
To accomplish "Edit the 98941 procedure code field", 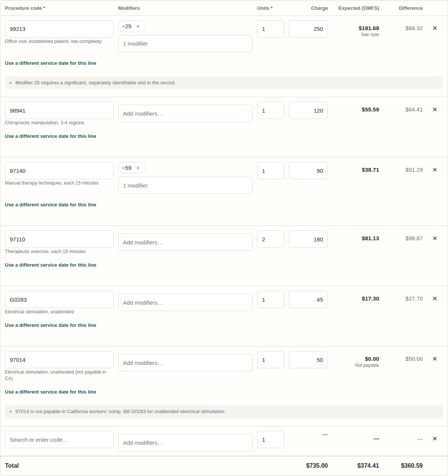I will coord(59,110).
